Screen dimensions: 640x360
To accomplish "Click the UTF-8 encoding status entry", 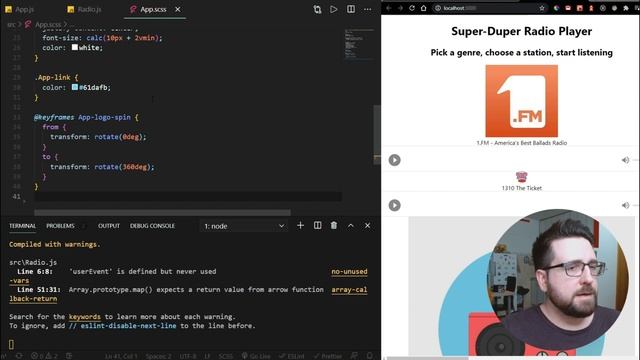I will (188, 356).
